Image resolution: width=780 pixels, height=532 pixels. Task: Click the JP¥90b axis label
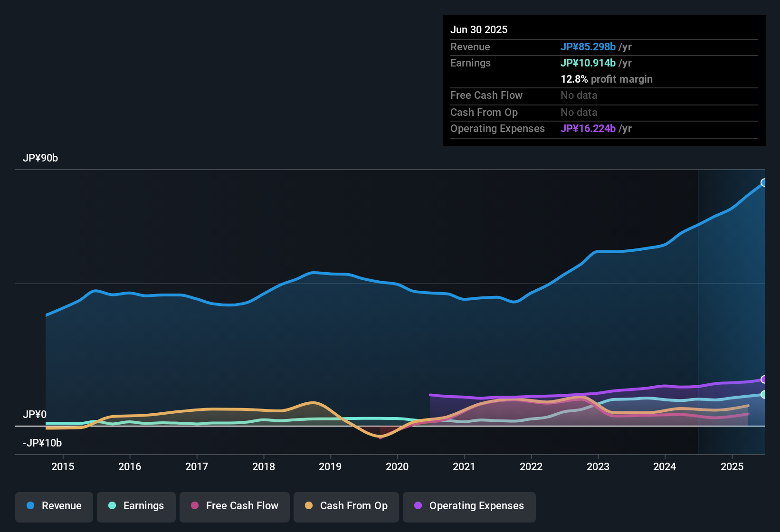41,158
